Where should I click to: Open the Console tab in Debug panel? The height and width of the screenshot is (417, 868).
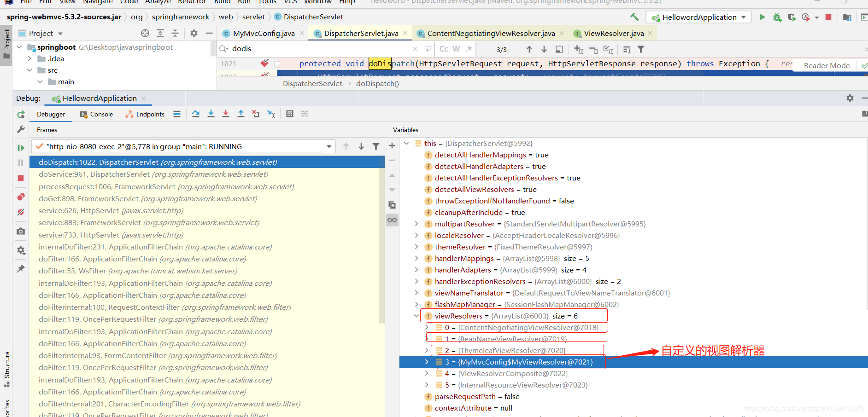pyautogui.click(x=96, y=114)
